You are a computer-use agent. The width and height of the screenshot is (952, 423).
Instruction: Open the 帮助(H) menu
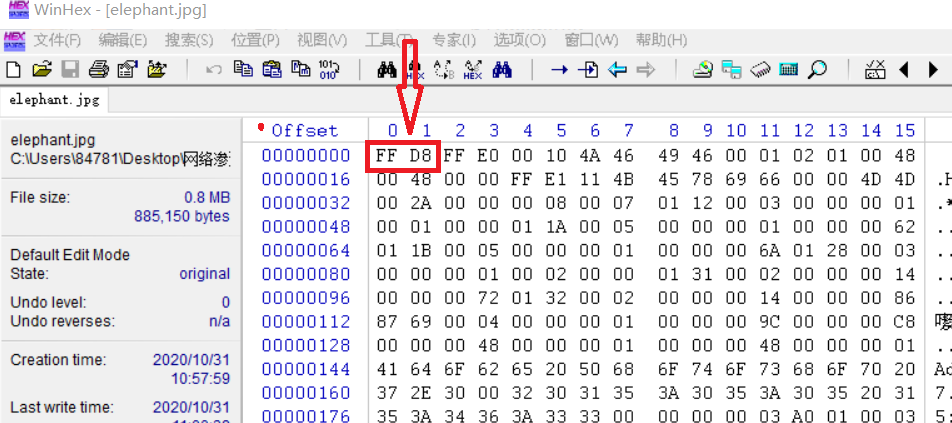pos(661,41)
